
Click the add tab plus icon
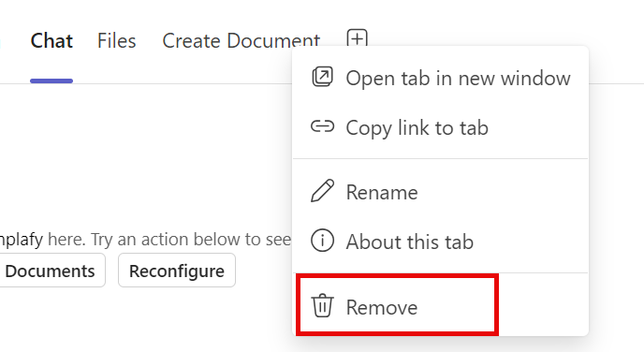[357, 37]
